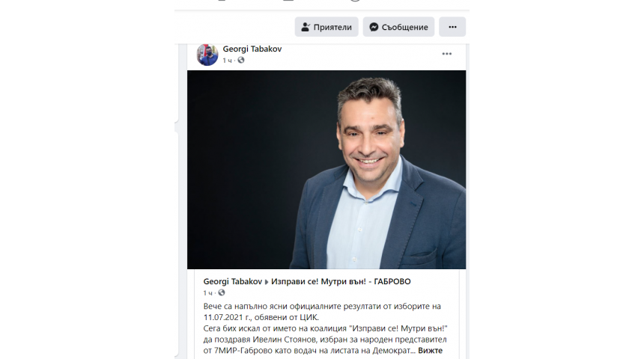Click the Приятели friends button
The width and height of the screenshot is (644, 359).
[326, 27]
